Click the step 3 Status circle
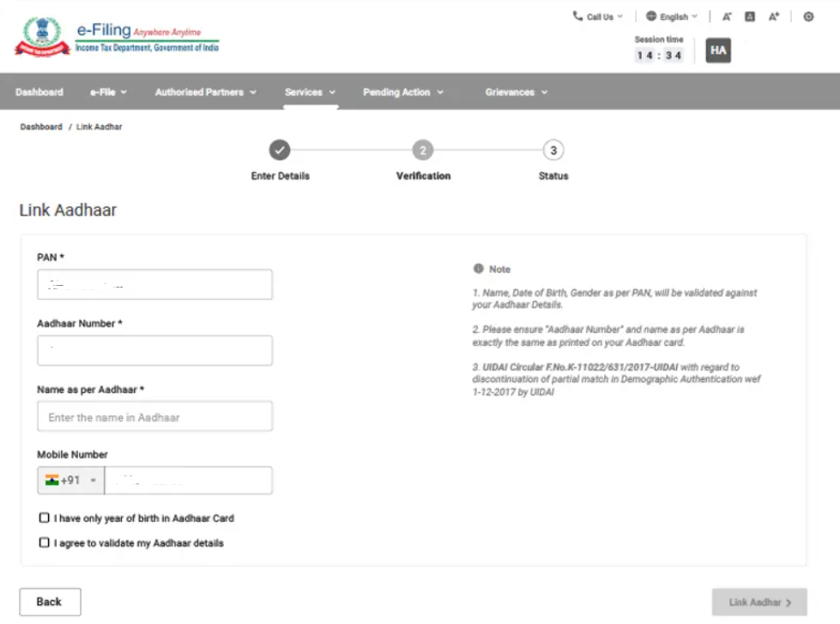Image resolution: width=840 pixels, height=624 pixels. pos(553,151)
